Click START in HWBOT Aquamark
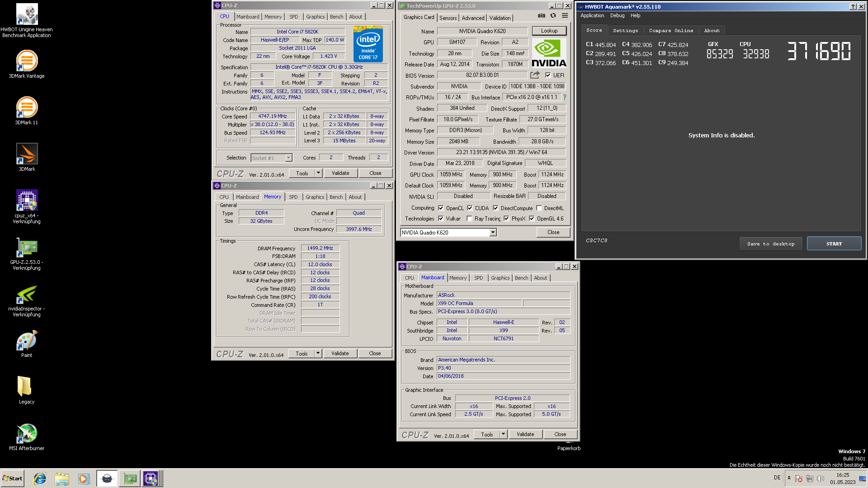The height and width of the screenshot is (488, 868). (x=834, y=244)
